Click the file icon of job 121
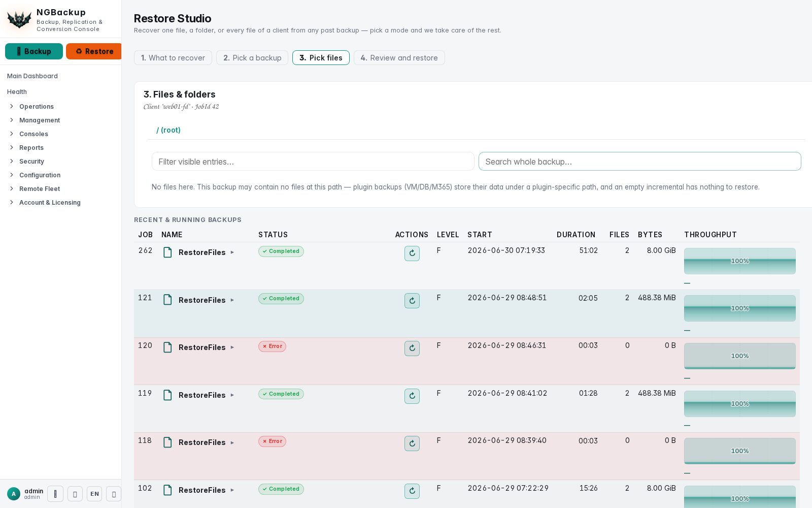 pyautogui.click(x=167, y=300)
